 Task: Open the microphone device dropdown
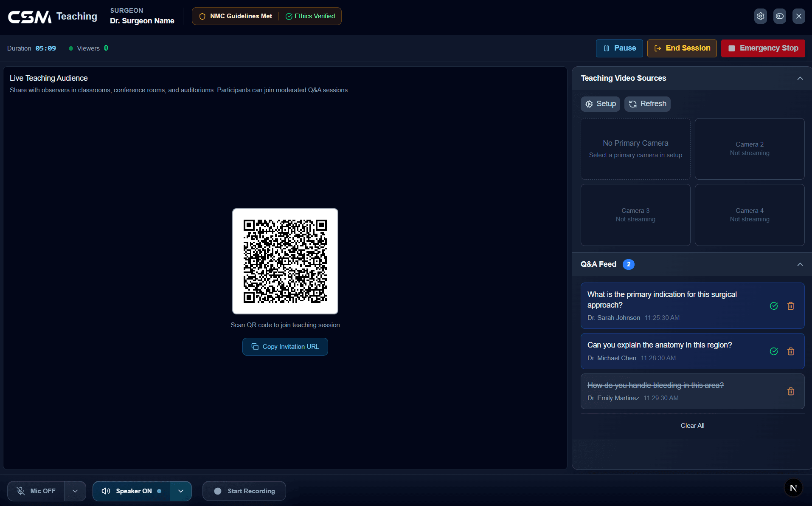point(75,491)
